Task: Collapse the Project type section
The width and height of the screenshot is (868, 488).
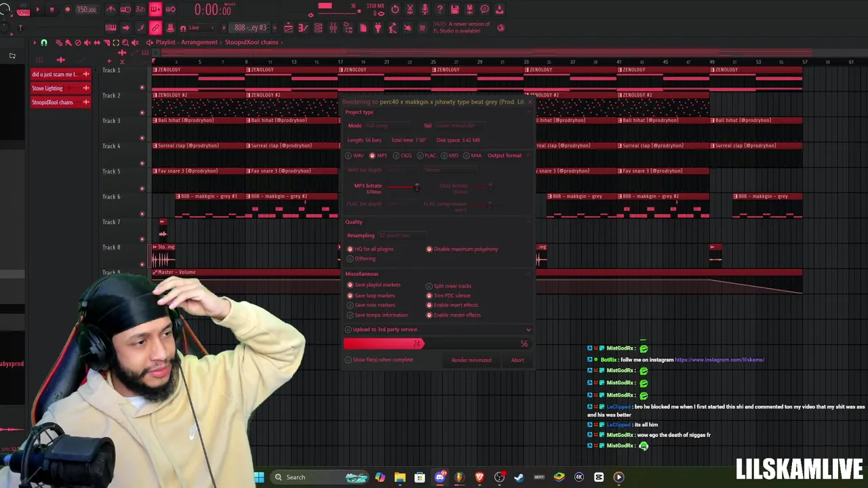Action: click(529, 112)
